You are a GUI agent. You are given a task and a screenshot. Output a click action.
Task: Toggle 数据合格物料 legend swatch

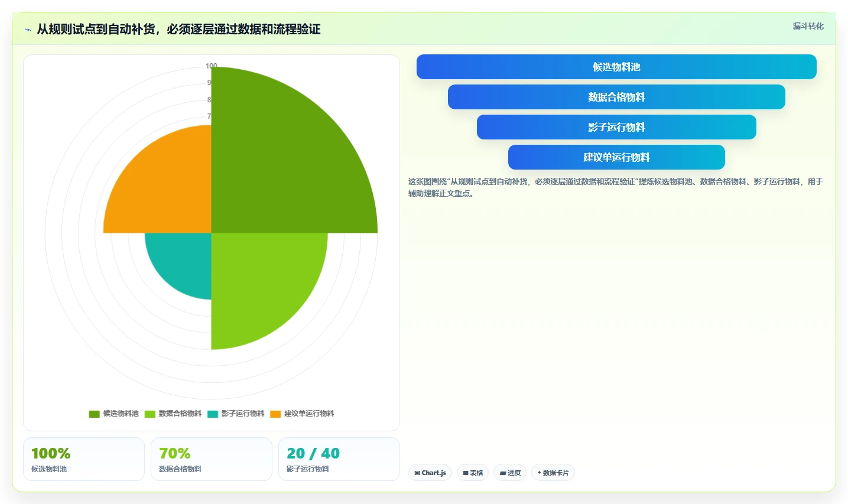(150, 414)
